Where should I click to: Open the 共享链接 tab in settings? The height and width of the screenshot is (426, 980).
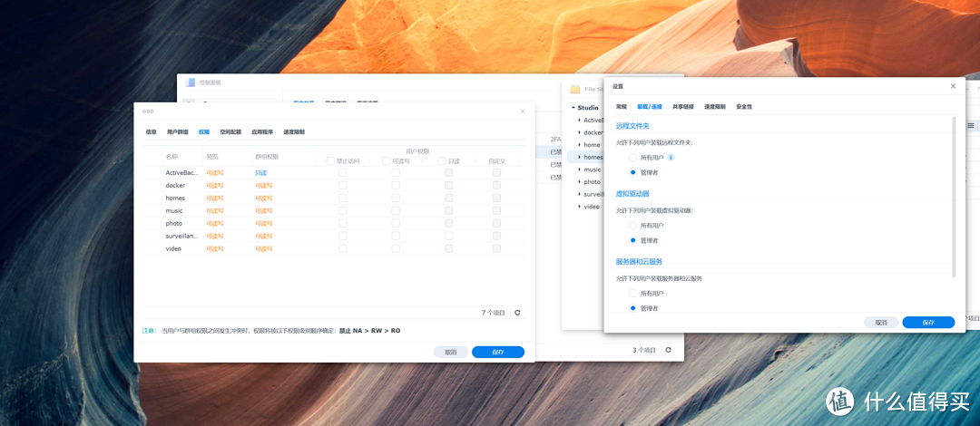[x=683, y=107]
